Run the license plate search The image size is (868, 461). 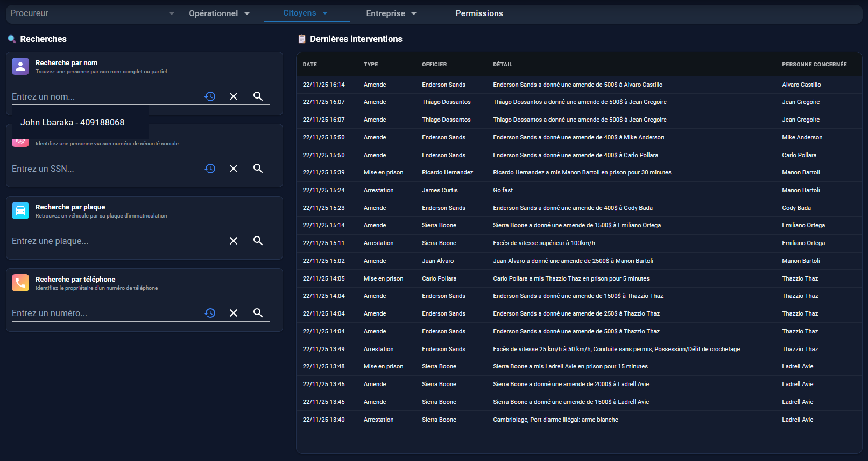click(x=258, y=241)
